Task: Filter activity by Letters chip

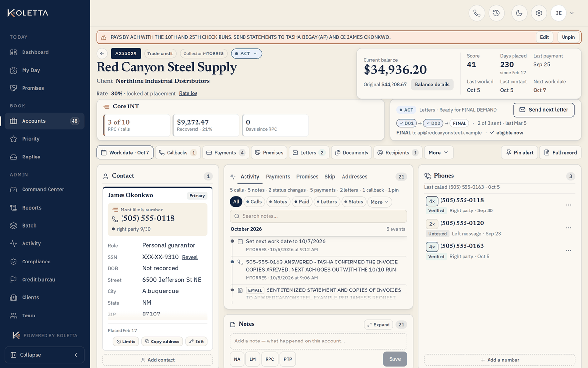Action: [x=326, y=202]
